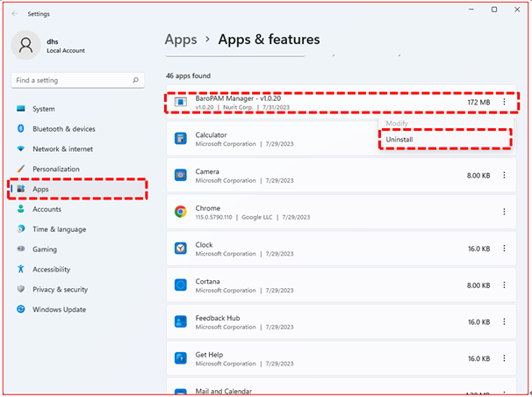Select System label in navigation

(x=43, y=109)
